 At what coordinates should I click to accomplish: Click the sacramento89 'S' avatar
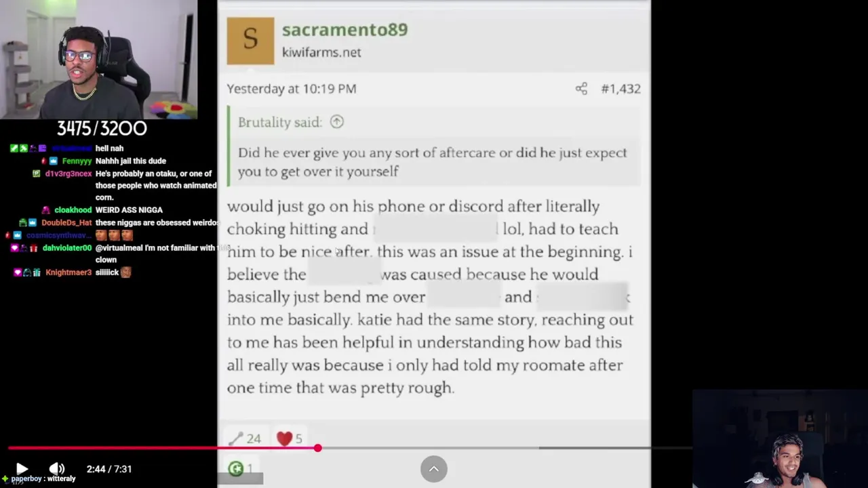point(250,41)
